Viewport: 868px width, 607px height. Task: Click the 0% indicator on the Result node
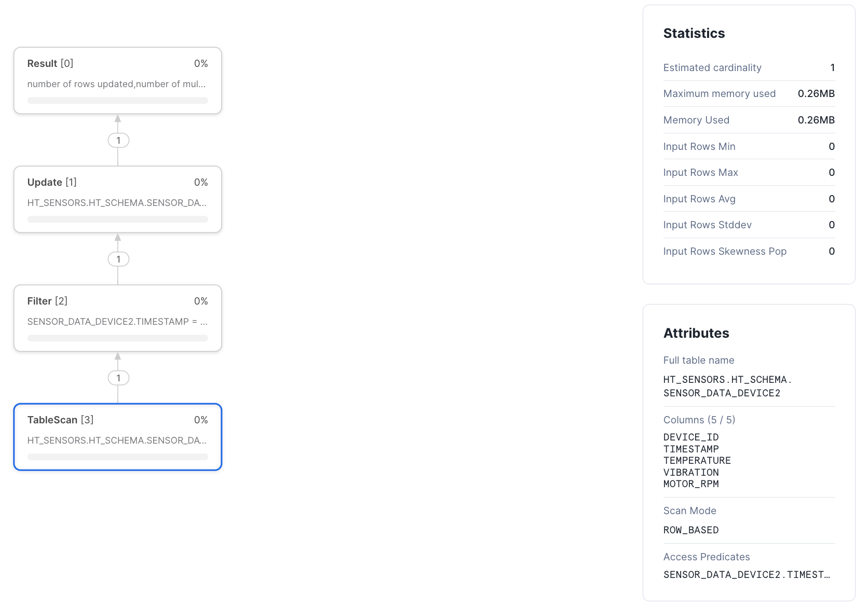(201, 63)
